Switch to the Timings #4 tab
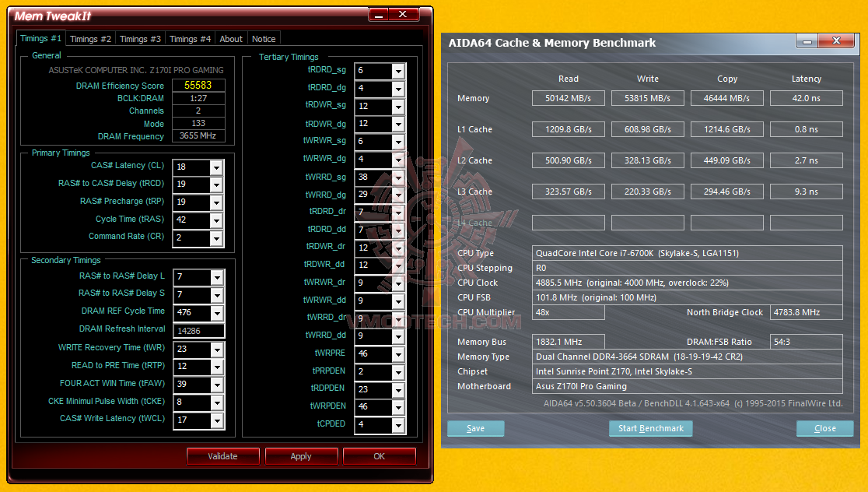This screenshot has width=868, height=492. click(x=191, y=38)
